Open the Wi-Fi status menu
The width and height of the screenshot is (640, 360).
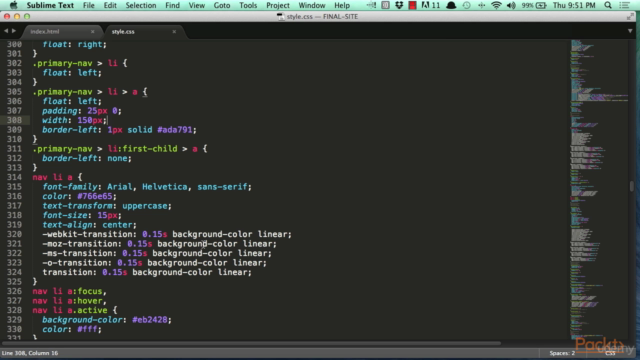click(496, 5)
